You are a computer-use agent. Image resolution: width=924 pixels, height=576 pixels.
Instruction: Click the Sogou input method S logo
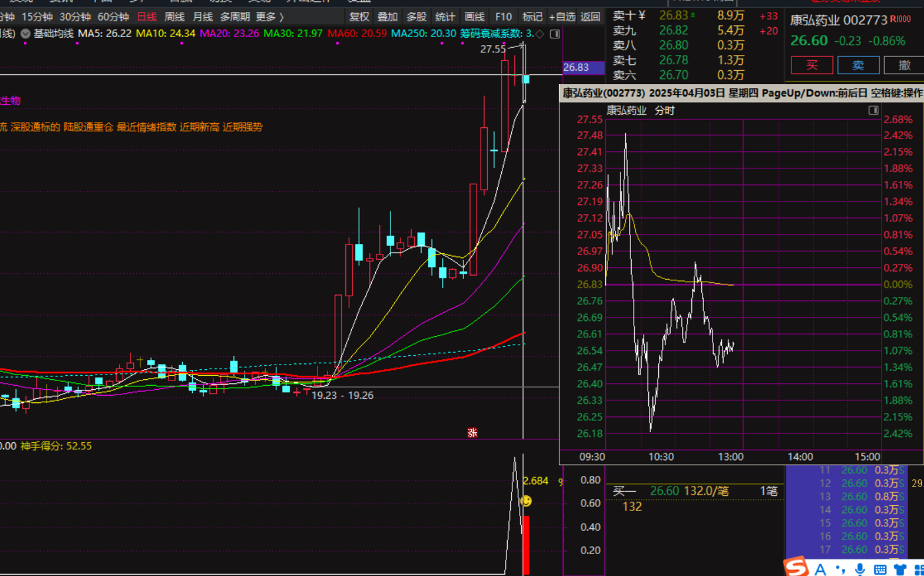796,567
